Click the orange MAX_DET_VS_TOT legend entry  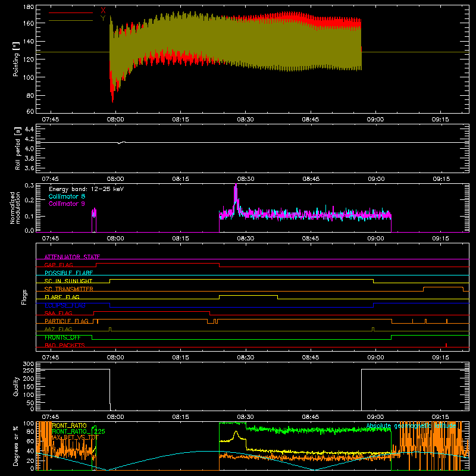point(76,437)
